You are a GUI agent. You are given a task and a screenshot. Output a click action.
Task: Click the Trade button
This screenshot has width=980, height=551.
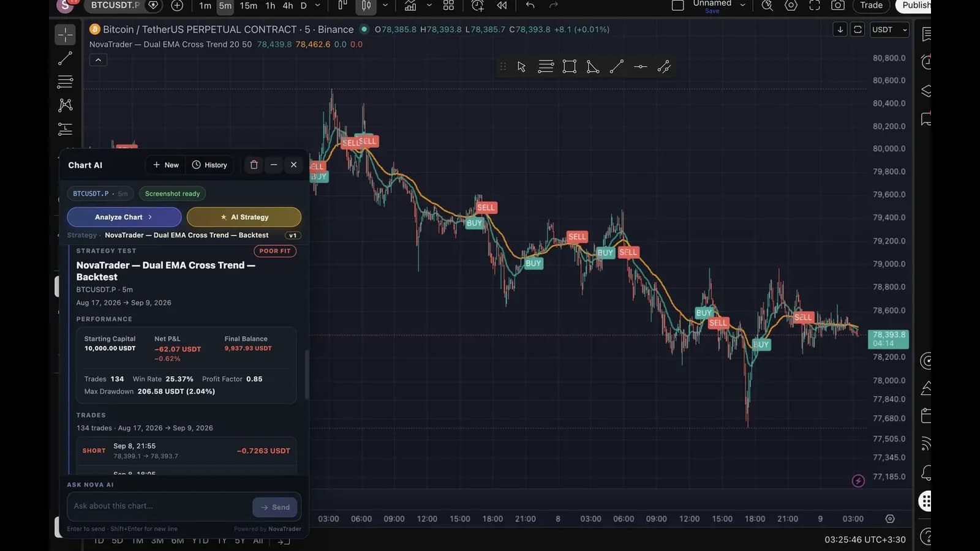tap(871, 6)
